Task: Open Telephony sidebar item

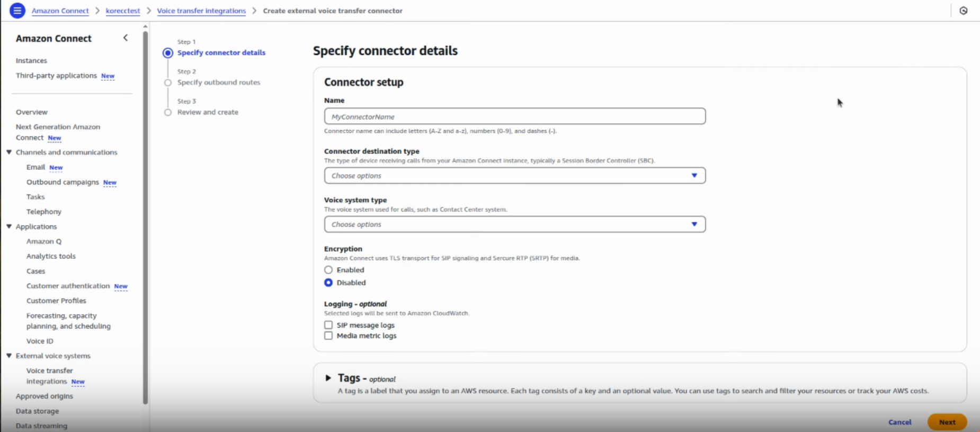Action: coord(44,211)
